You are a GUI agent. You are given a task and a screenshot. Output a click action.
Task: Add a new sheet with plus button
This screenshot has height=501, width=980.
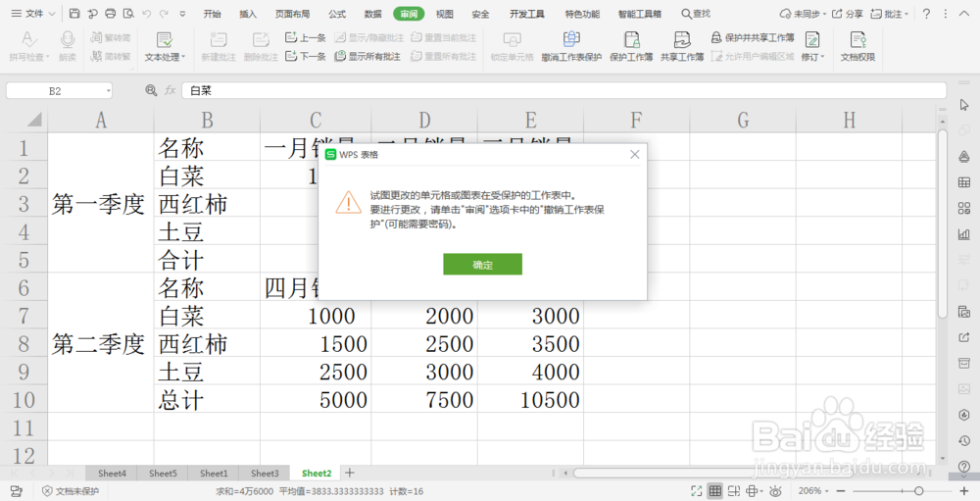(x=350, y=473)
